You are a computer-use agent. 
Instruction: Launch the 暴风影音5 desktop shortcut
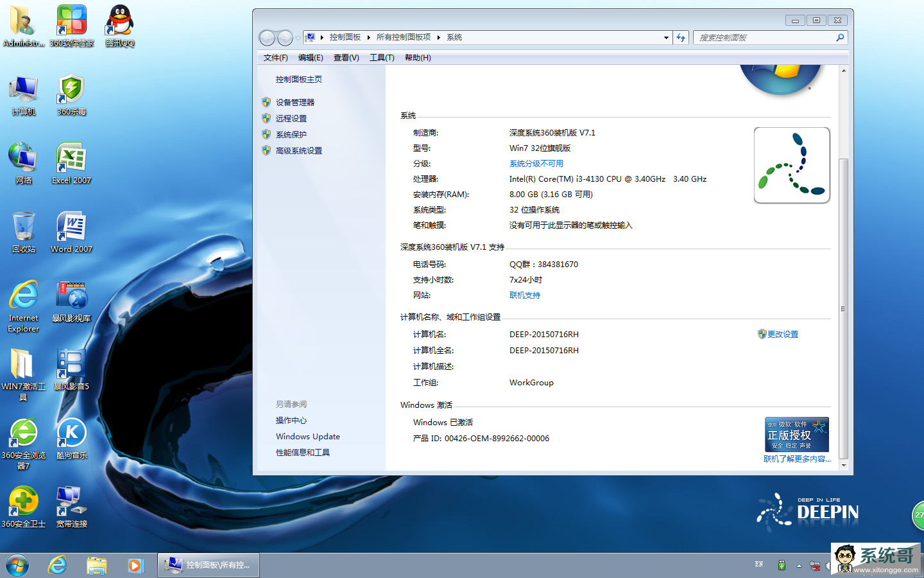(72, 370)
